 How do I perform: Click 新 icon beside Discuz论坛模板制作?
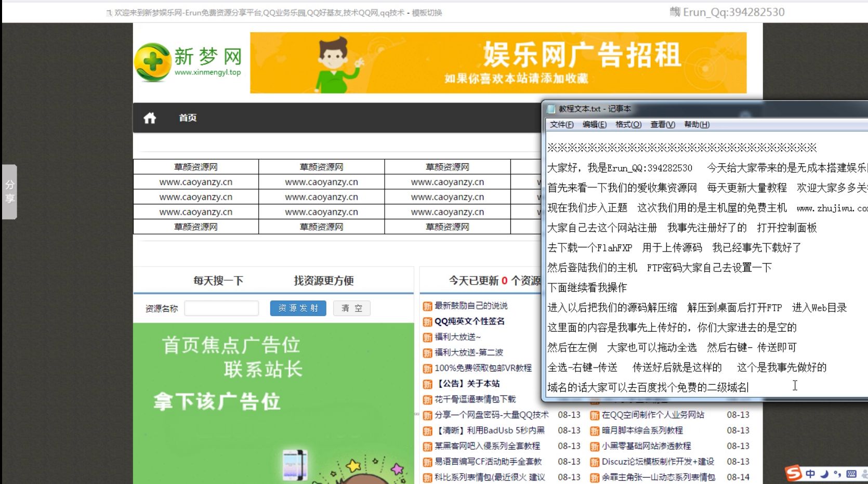pos(595,462)
